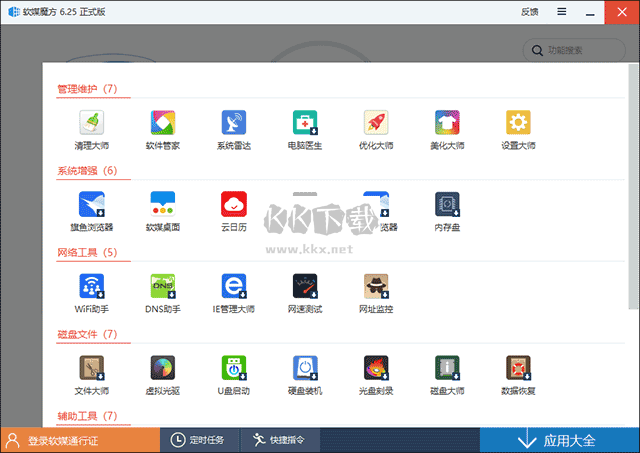Image resolution: width=640 pixels, height=453 pixels.
Task: Open 虚拟光驱 virtual drive
Action: (163, 368)
